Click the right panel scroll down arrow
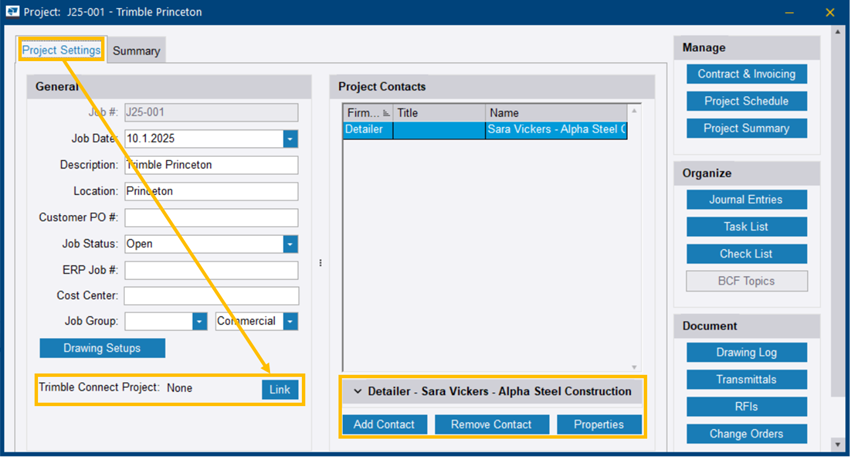Image resolution: width=850 pixels, height=457 pixels. click(838, 445)
